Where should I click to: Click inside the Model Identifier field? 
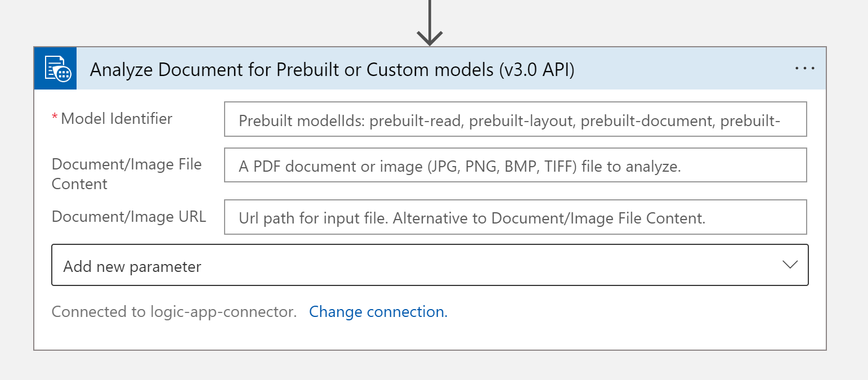tap(515, 119)
